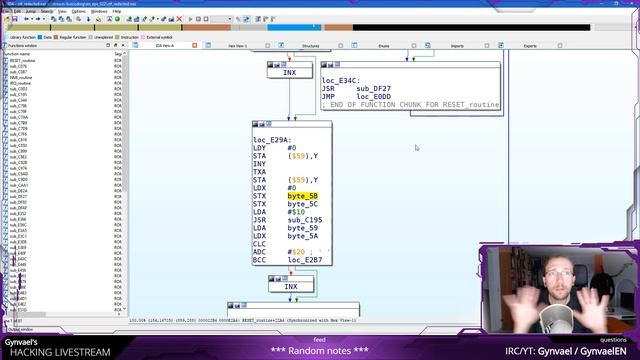This screenshot has width=640, height=360.
Task: Click loc_E0DD jump target
Action: click(373, 97)
